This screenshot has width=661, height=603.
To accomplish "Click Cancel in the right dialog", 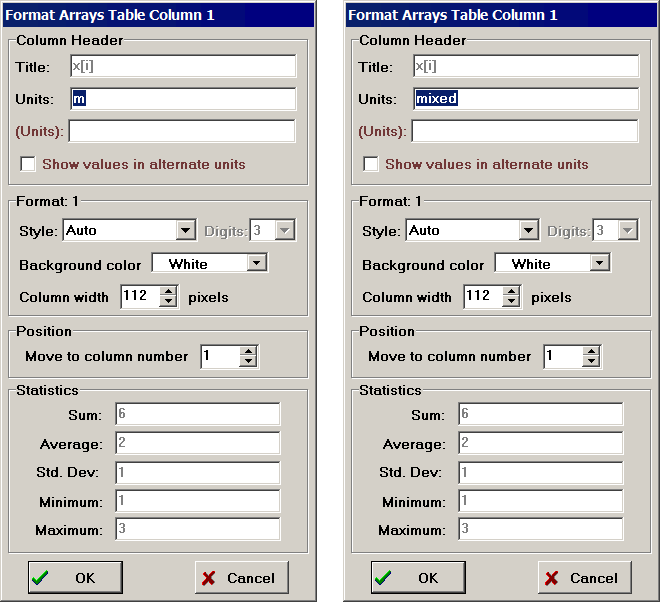I will click(x=584, y=577).
